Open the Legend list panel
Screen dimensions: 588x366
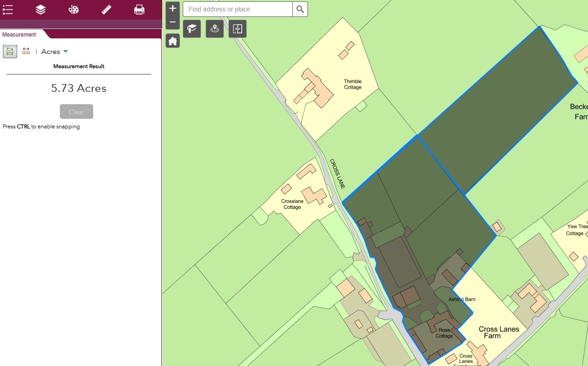(x=8, y=10)
